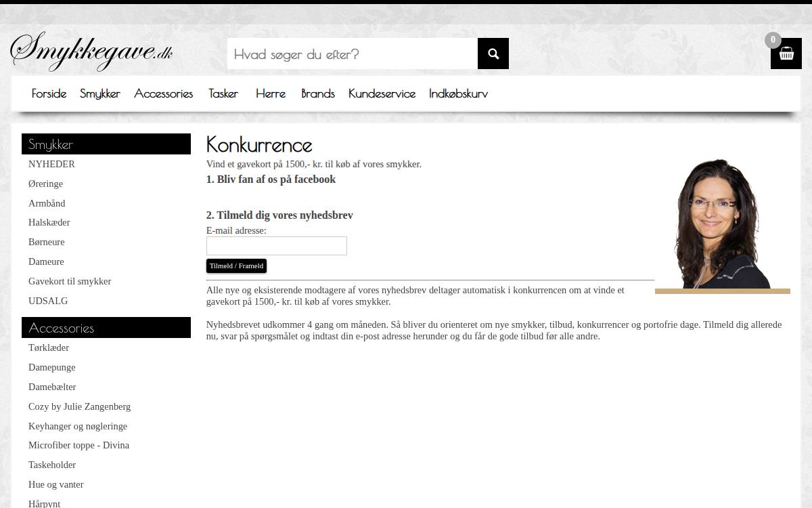Viewport: 812px width, 508px height.
Task: Open Cozy by Julie Zangenberg link
Action: point(79,406)
